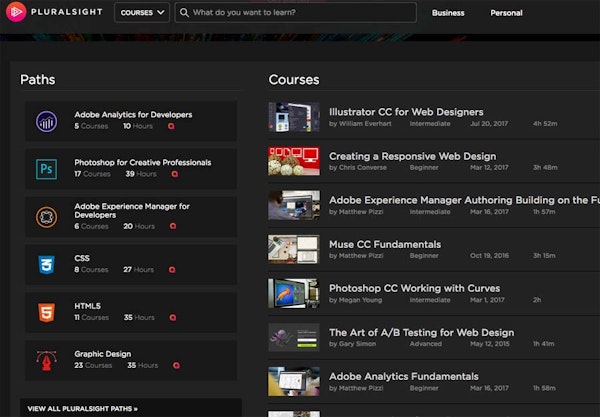Viewport: 600px width, 417px height.
Task: Open Illustrator CC for Web Designers course
Action: pos(406,112)
